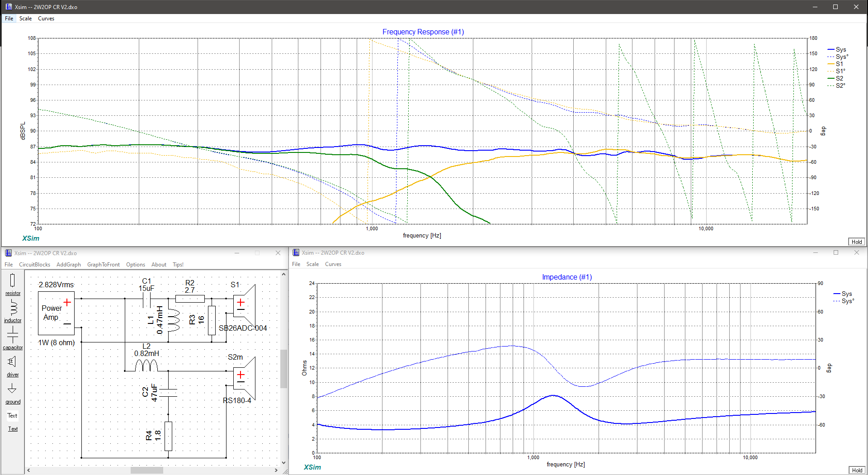The height and width of the screenshot is (475, 868).
Task: Open Curves menu in Frequency Response window
Action: click(x=46, y=19)
